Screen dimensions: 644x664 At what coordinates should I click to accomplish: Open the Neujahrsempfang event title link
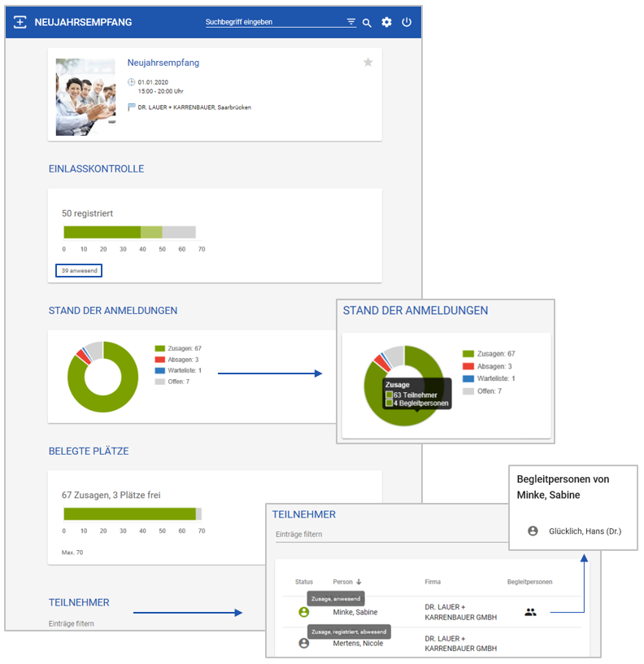click(x=163, y=63)
